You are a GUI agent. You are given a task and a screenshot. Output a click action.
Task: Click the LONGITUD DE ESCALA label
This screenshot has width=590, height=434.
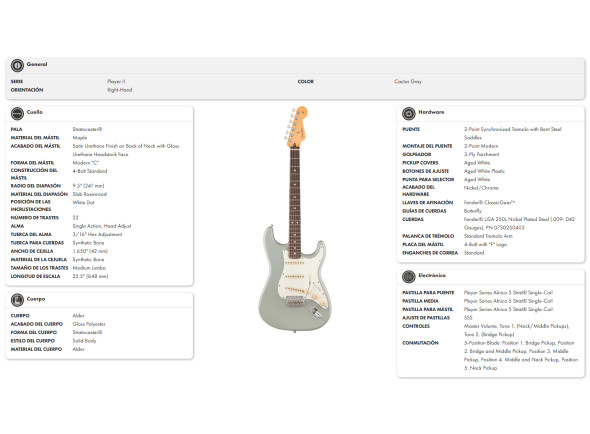(x=35, y=276)
